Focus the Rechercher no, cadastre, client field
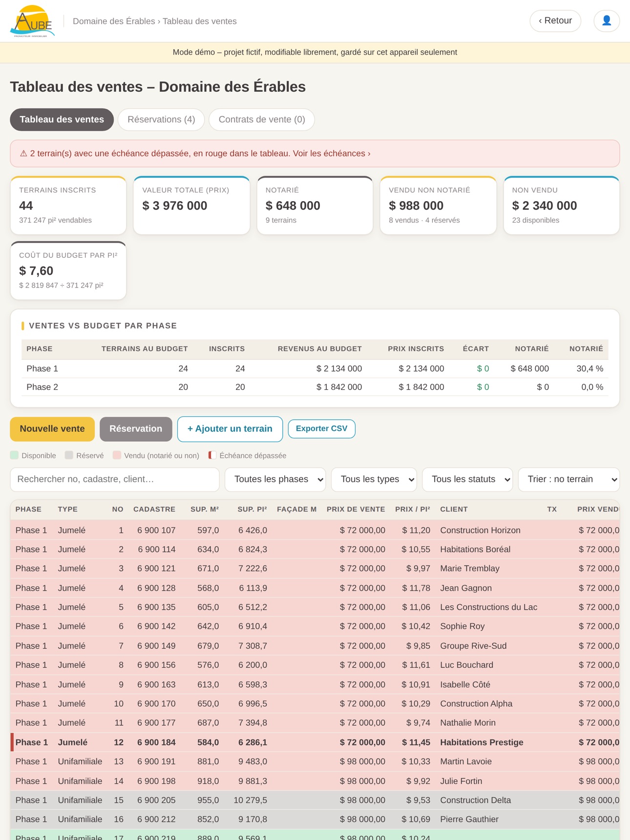The width and height of the screenshot is (630, 840). 115,479
